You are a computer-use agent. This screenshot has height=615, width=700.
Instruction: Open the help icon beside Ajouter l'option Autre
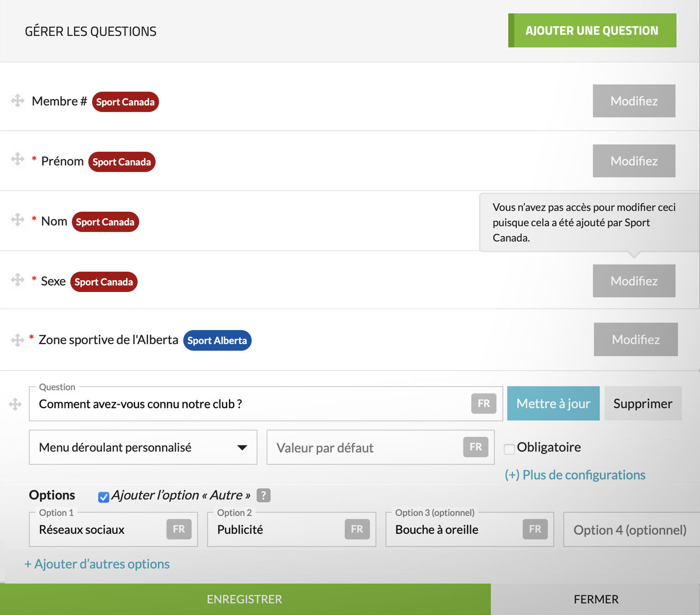click(263, 495)
